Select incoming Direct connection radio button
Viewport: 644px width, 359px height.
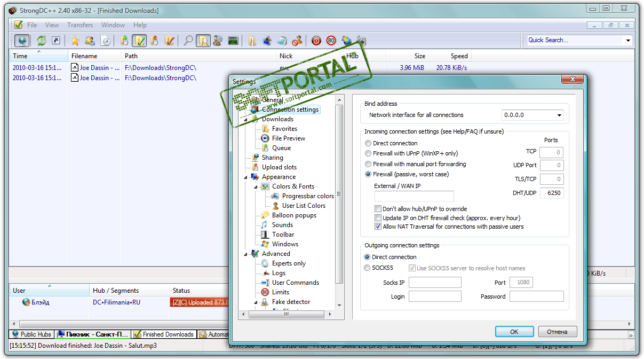368,143
